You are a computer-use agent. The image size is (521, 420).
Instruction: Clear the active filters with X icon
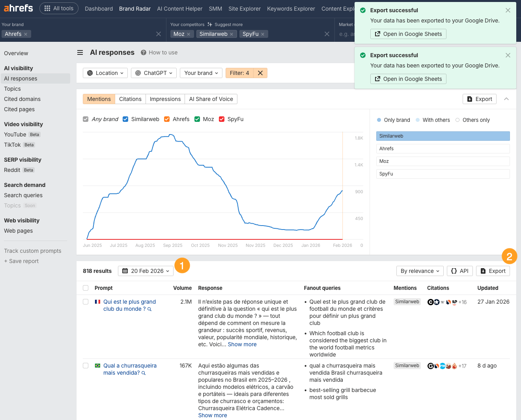tap(260, 73)
